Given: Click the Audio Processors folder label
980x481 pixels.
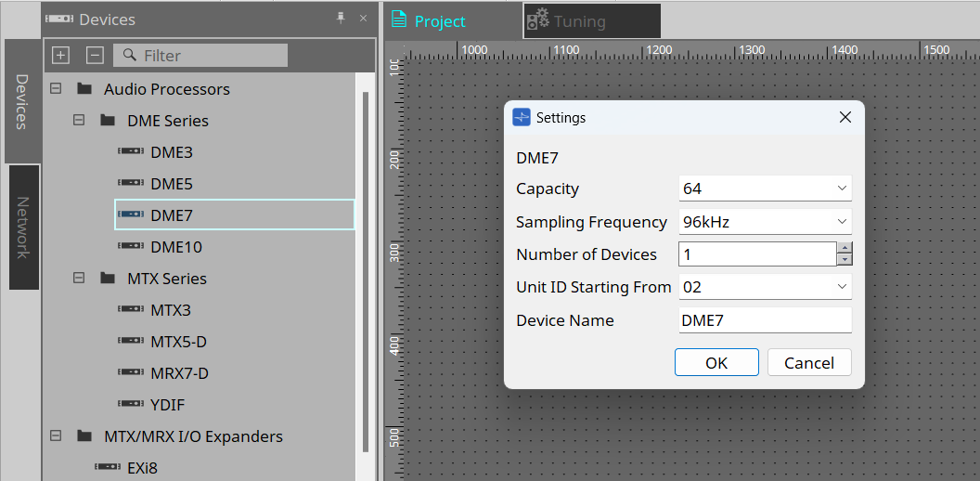Looking at the screenshot, I should (x=167, y=89).
